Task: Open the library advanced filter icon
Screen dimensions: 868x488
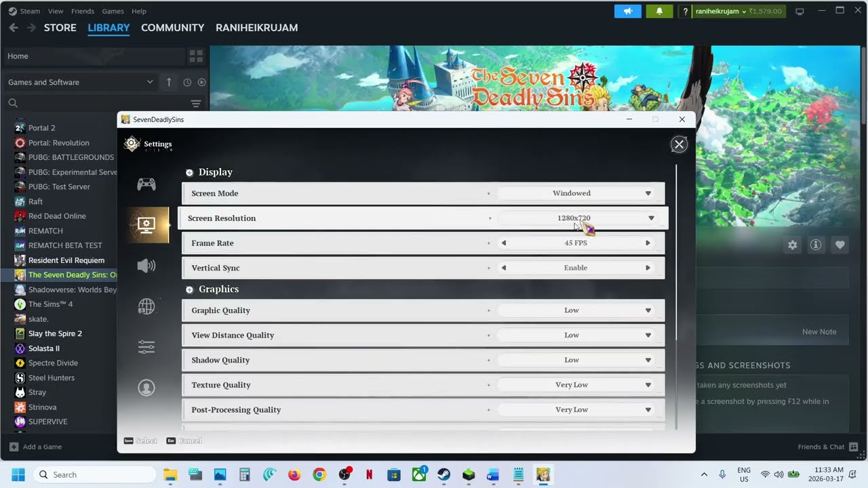Action: (x=196, y=103)
